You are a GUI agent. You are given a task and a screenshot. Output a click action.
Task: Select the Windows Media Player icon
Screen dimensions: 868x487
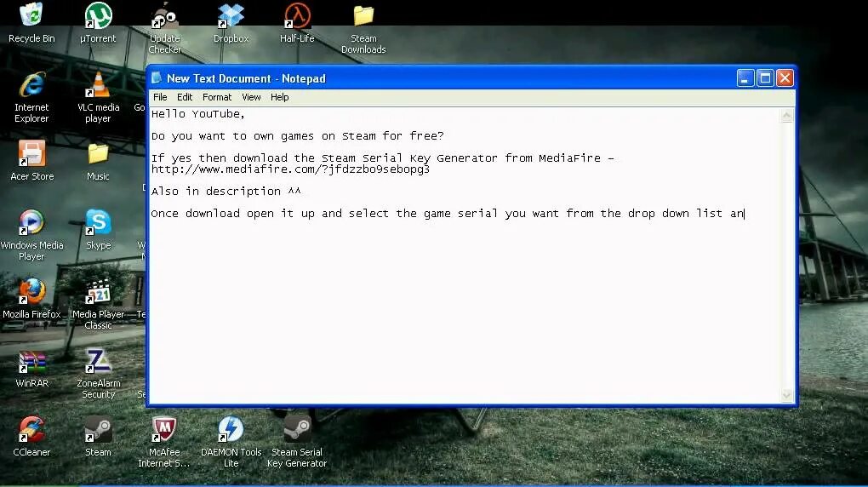pyautogui.click(x=31, y=235)
